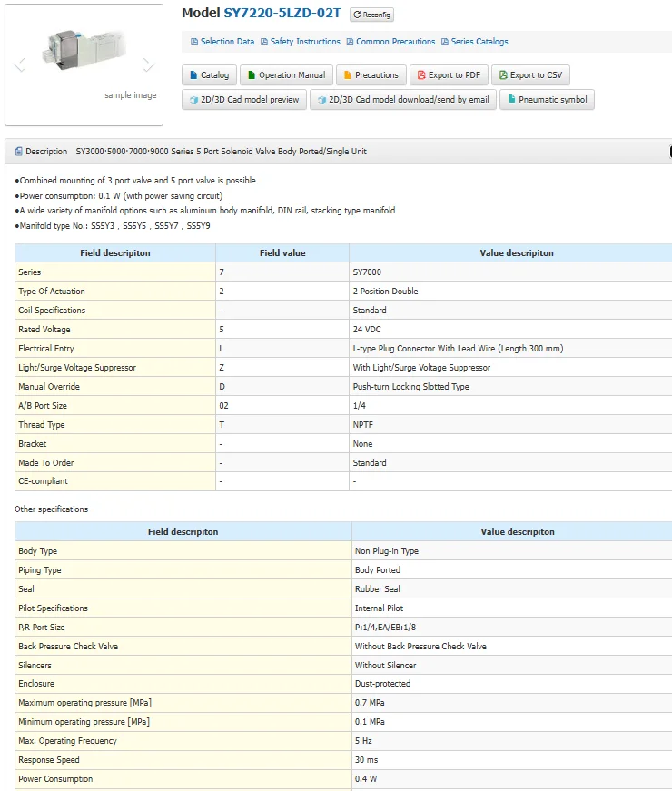Click the Catalog button
This screenshot has height=791, width=672.
(x=210, y=75)
